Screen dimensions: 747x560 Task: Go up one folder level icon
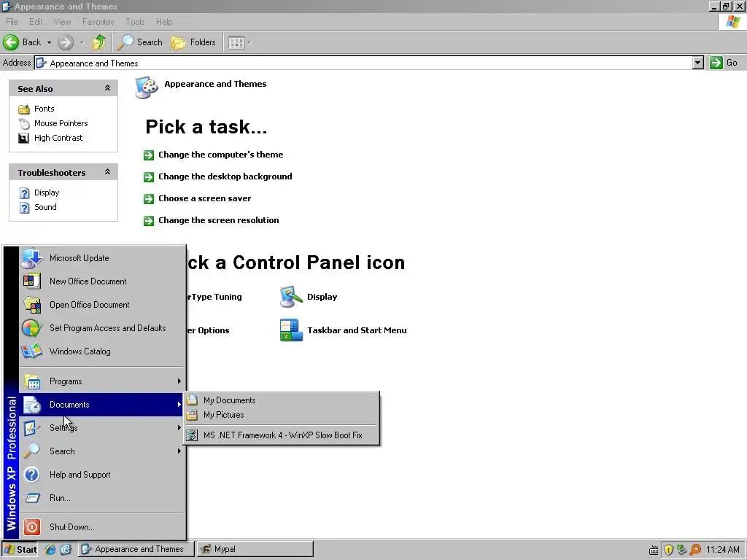click(x=99, y=42)
